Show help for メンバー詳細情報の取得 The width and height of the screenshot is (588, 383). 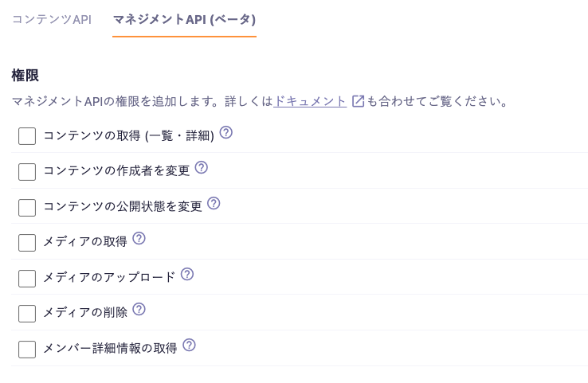(x=189, y=345)
